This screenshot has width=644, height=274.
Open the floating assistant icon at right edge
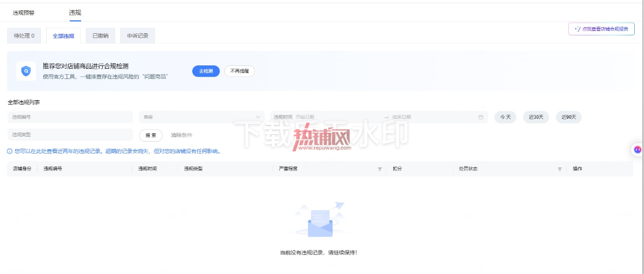click(637, 150)
